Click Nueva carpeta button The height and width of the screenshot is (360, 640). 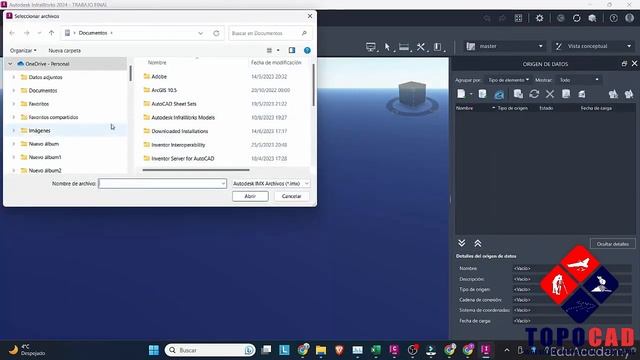64,51
